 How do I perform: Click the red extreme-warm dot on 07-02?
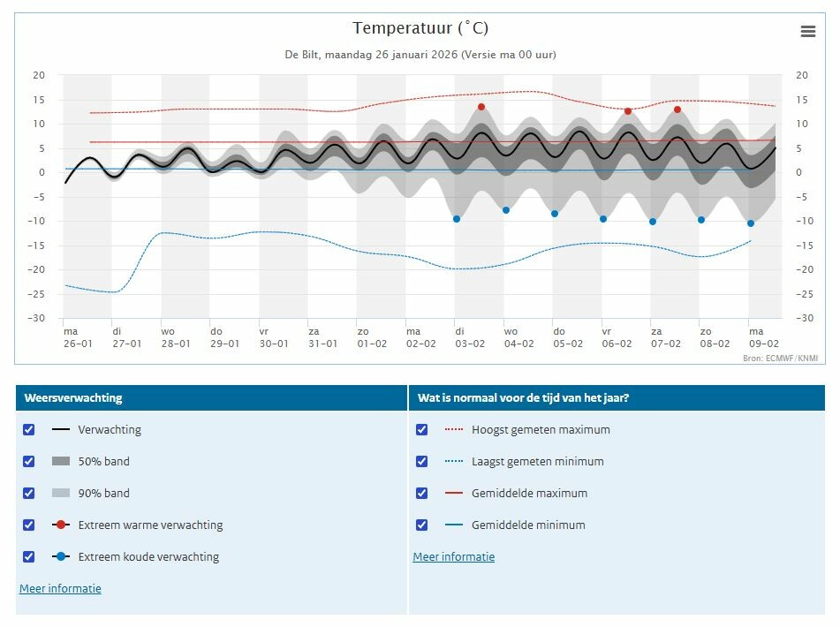click(x=677, y=110)
